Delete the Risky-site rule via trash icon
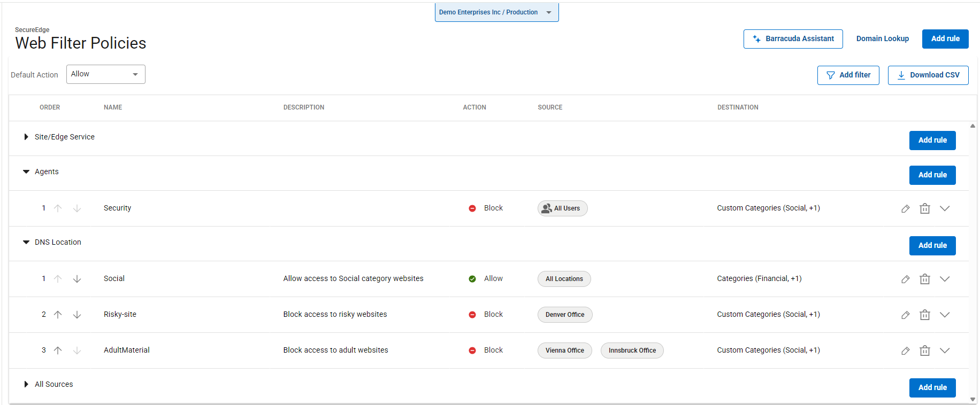The image size is (980, 405). (924, 315)
